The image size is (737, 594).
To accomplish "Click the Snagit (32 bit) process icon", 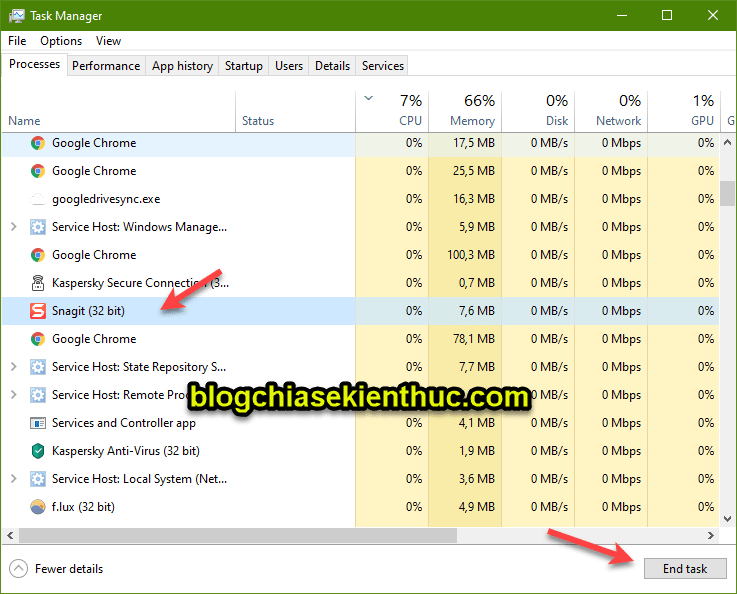I will (x=38, y=311).
